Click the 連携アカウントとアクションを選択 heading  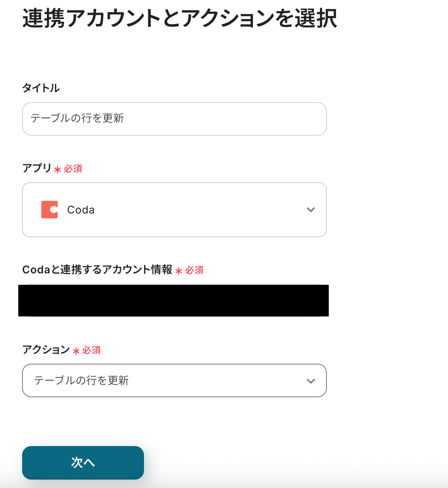(x=179, y=18)
